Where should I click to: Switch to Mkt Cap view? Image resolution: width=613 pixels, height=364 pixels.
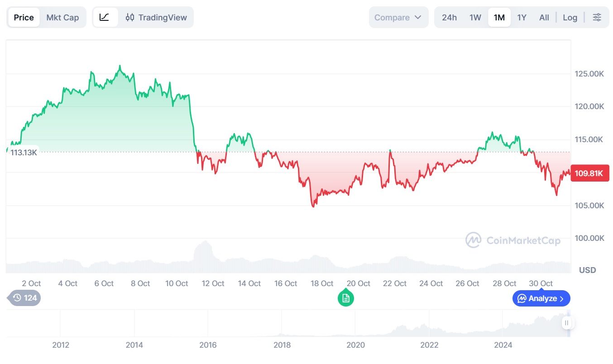pos(62,18)
